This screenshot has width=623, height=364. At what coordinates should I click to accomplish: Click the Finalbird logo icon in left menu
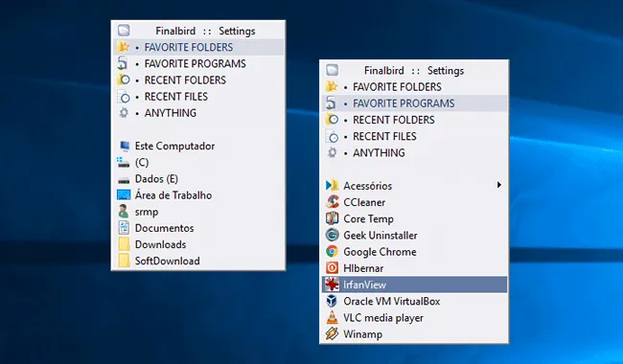(x=124, y=31)
